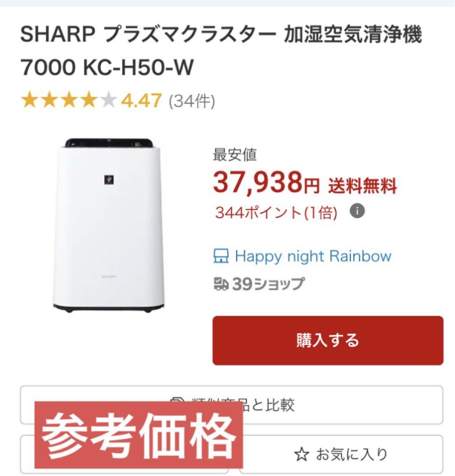Click the 最安値 lowest price label
The height and width of the screenshot is (476, 455).
point(235,155)
